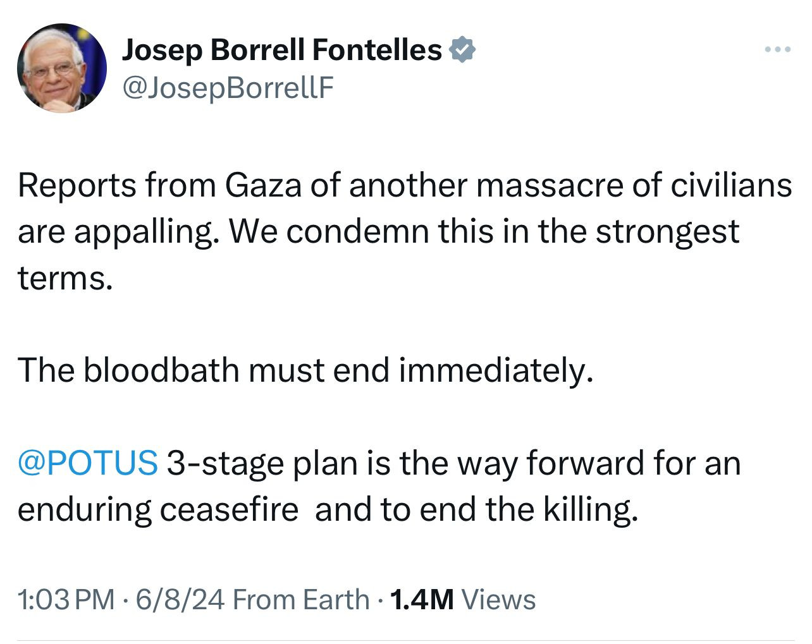Open the three-dot more options menu

[x=777, y=49]
